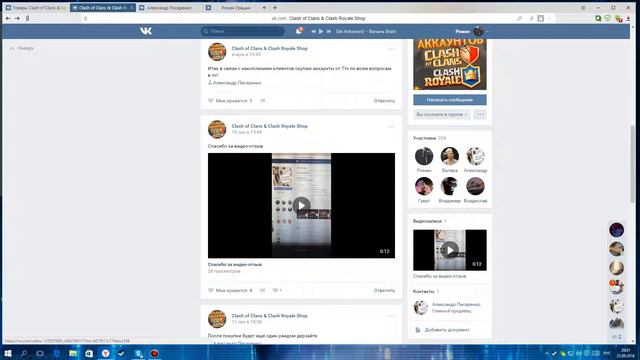The image size is (640, 360).
Task: Play the music track in VK header
Action: (x=321, y=31)
